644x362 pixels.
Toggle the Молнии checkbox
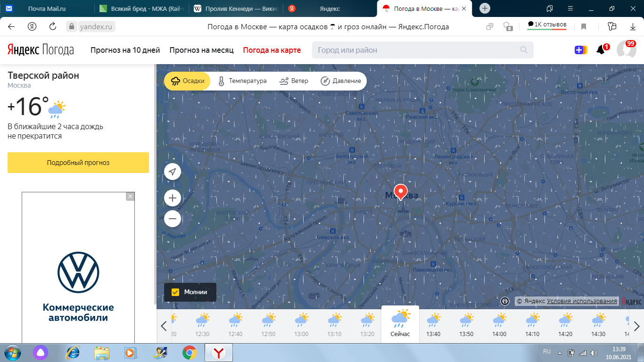[x=175, y=292]
